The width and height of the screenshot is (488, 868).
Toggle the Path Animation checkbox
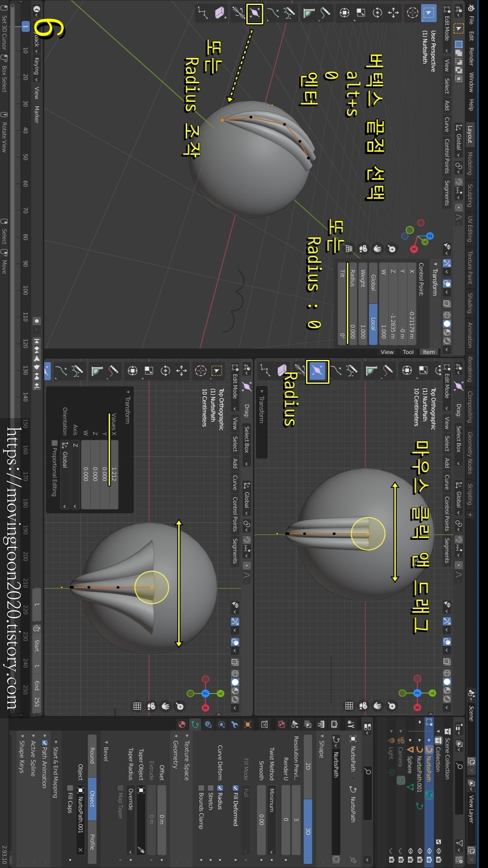(x=44, y=742)
